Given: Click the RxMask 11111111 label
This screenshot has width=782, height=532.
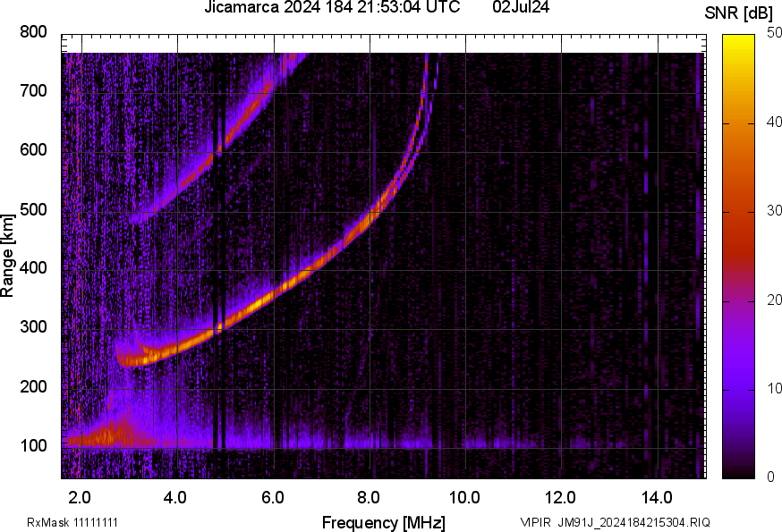Looking at the screenshot, I should (72, 522).
